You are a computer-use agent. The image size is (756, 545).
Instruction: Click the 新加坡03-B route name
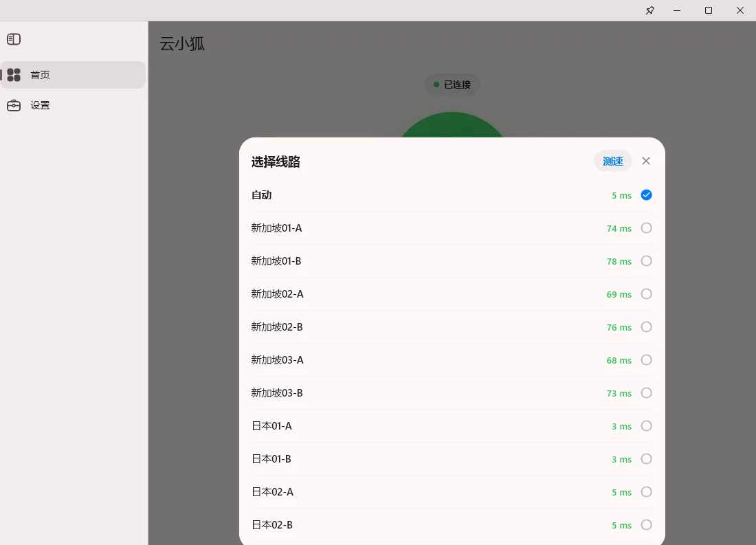(x=277, y=393)
